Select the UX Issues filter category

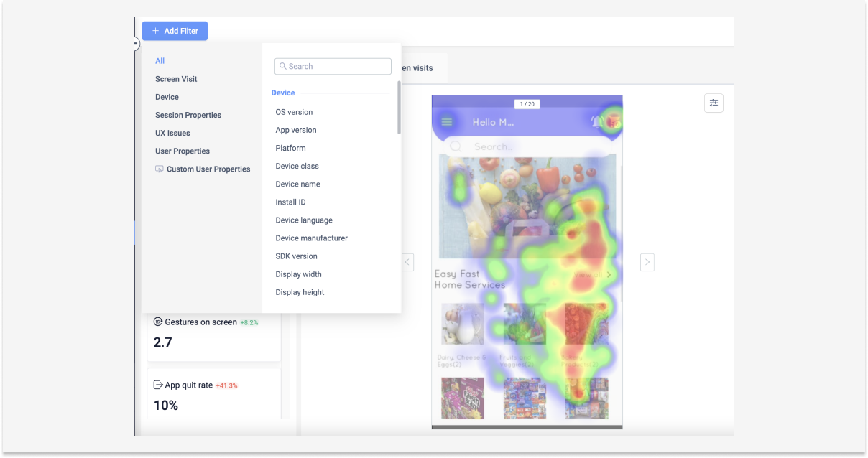[172, 133]
